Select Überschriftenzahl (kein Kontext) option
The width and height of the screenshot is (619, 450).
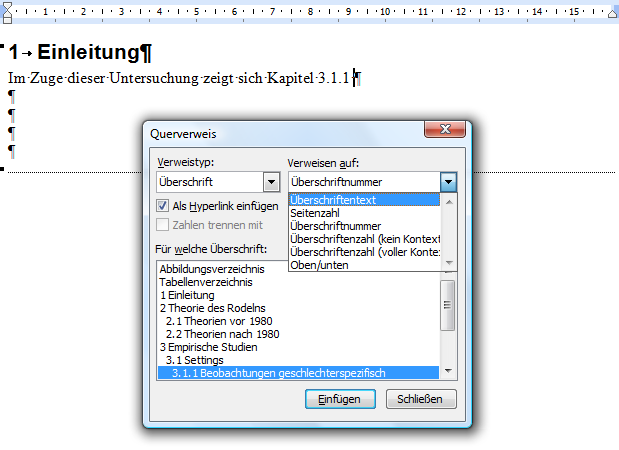(364, 239)
